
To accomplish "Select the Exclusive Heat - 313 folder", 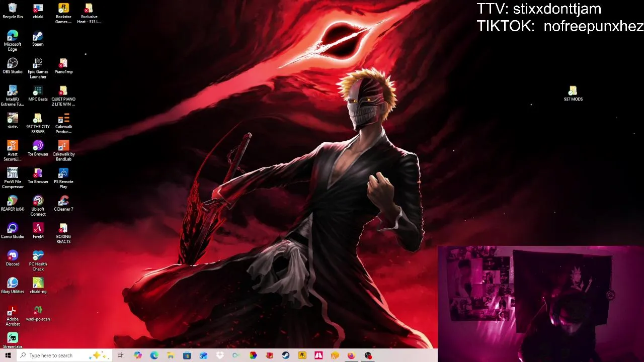I will pyautogui.click(x=89, y=14).
